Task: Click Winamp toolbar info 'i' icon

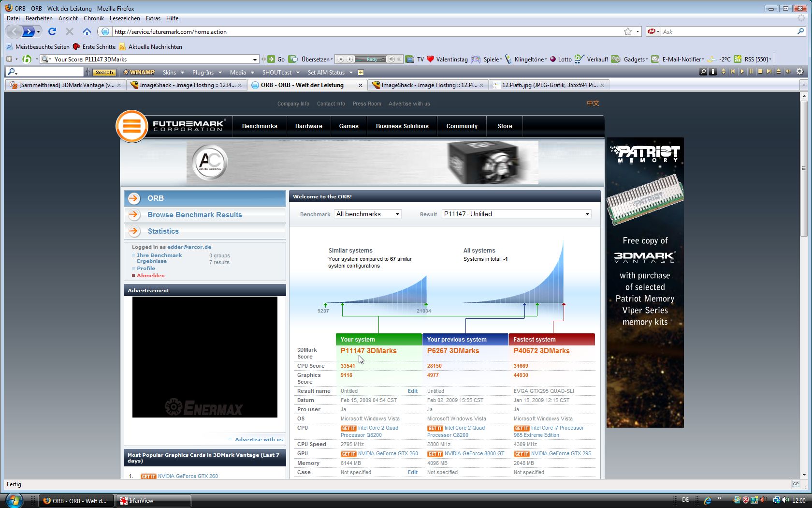Action: point(713,72)
